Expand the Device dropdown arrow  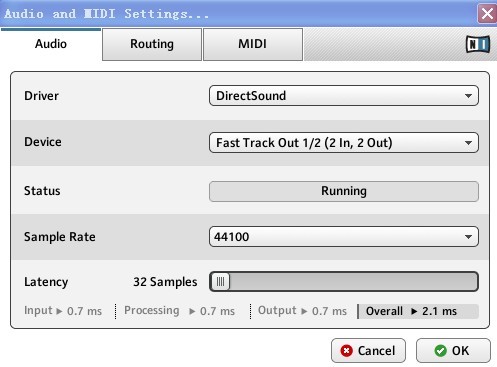[x=468, y=143]
